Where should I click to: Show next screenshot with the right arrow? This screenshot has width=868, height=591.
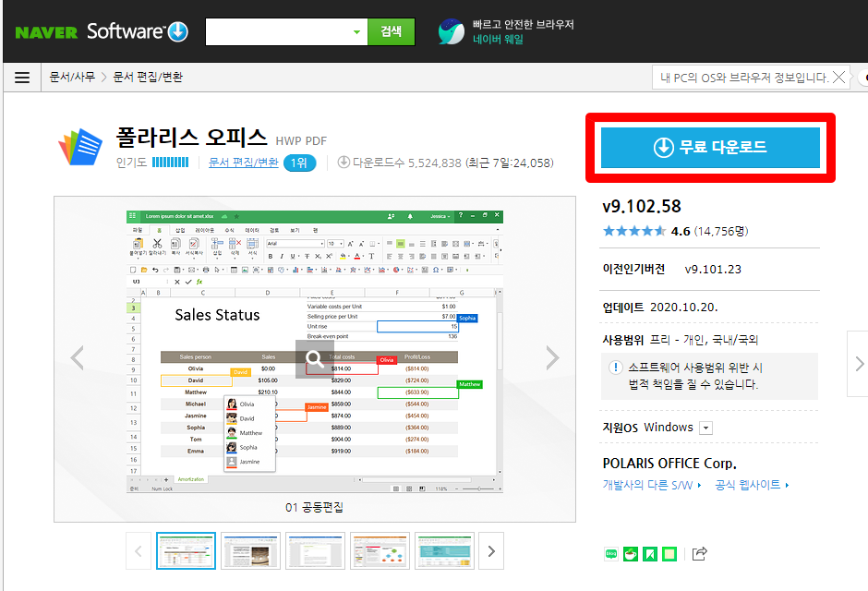click(552, 357)
